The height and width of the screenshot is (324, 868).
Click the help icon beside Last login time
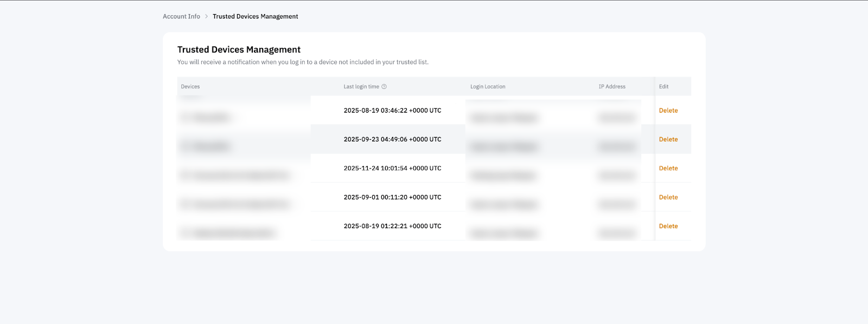click(384, 87)
